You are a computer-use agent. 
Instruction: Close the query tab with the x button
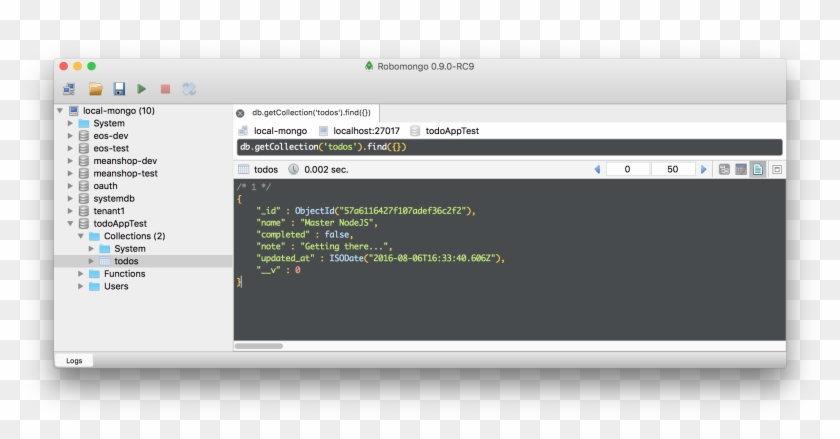click(240, 113)
